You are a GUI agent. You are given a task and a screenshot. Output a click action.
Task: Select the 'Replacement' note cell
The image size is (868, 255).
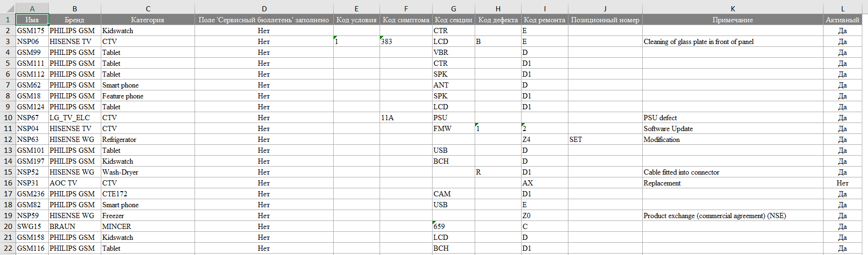pyautogui.click(x=733, y=183)
